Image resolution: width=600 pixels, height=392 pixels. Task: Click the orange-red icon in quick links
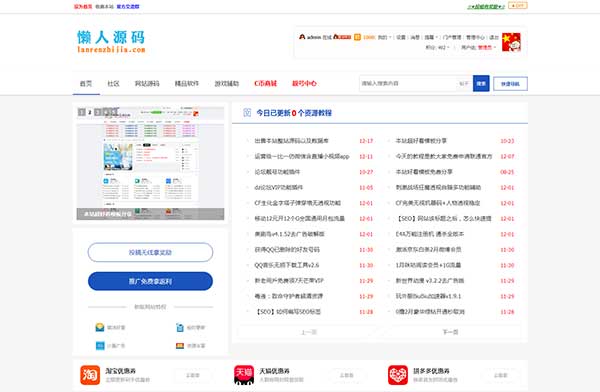click(180, 346)
